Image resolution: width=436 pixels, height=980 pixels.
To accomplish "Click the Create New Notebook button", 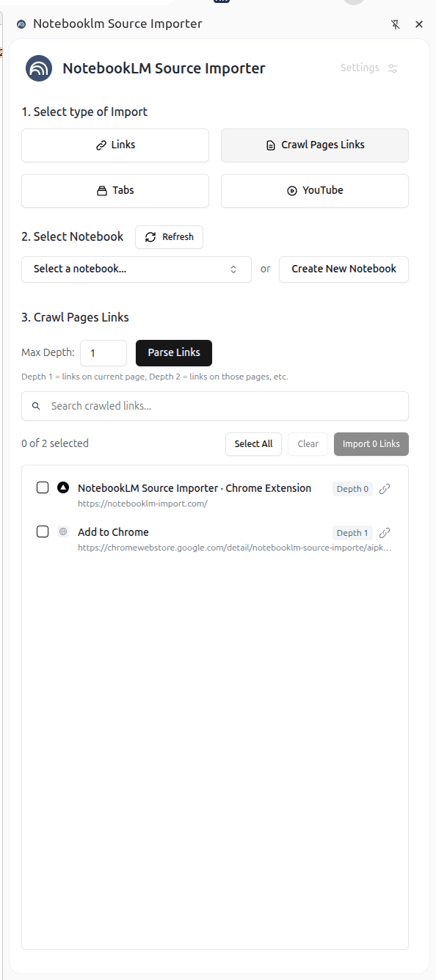I will click(344, 269).
